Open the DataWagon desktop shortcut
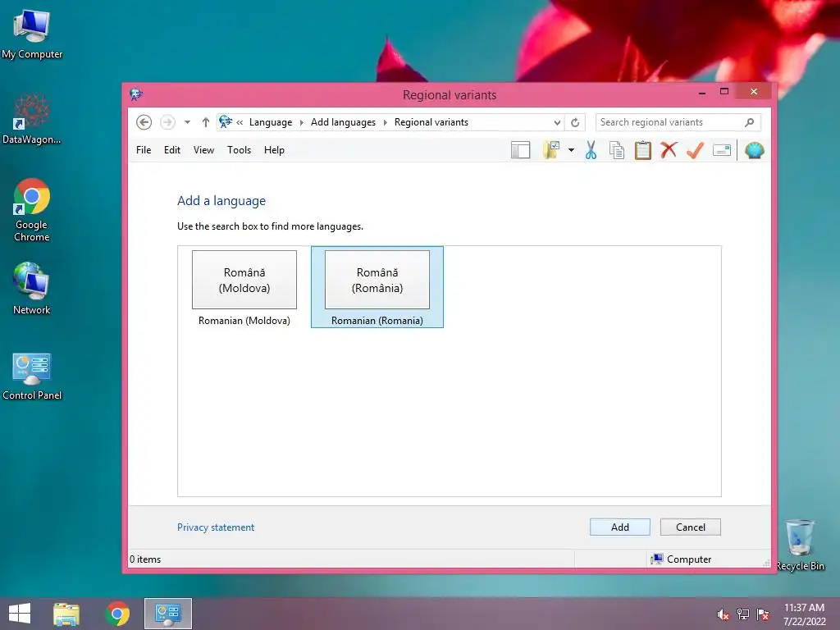 click(x=32, y=118)
